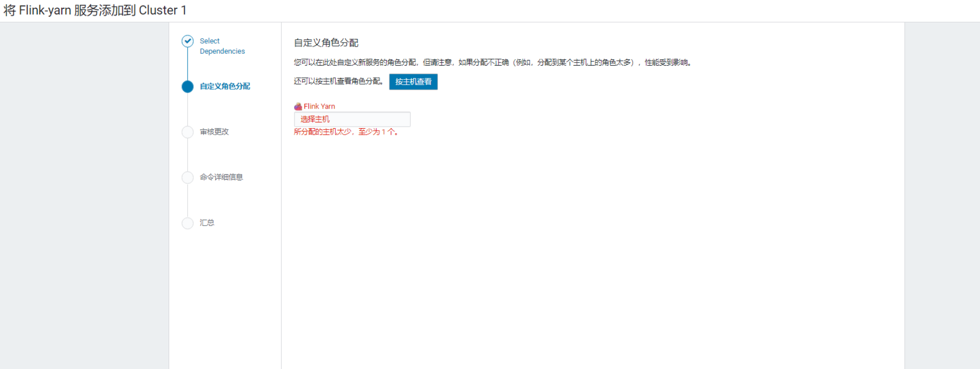Click the Flink Yarn role label
The height and width of the screenshot is (369, 980).
(x=319, y=107)
